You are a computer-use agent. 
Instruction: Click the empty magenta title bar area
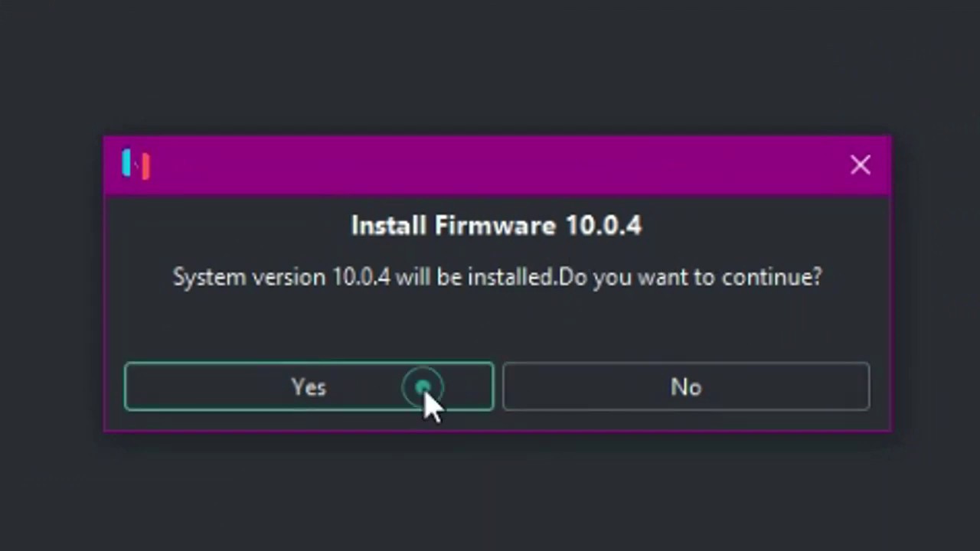498,165
